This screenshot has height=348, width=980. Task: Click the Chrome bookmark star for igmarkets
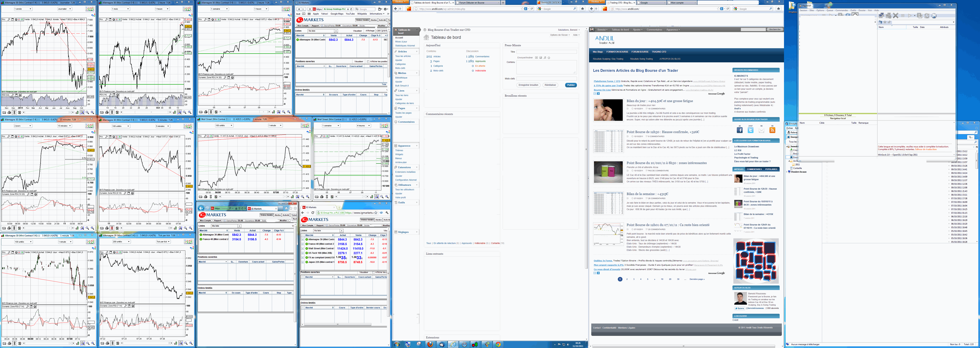click(x=376, y=213)
